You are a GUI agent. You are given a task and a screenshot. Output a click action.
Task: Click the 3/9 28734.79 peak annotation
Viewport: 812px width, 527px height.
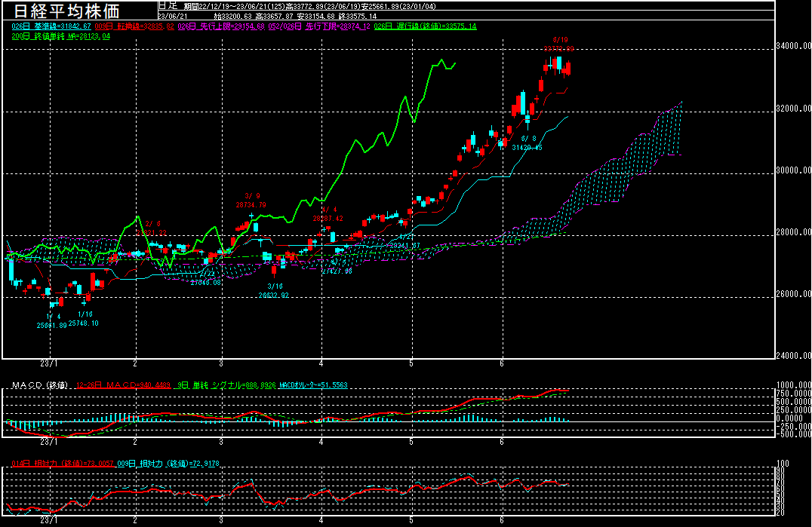coord(251,201)
